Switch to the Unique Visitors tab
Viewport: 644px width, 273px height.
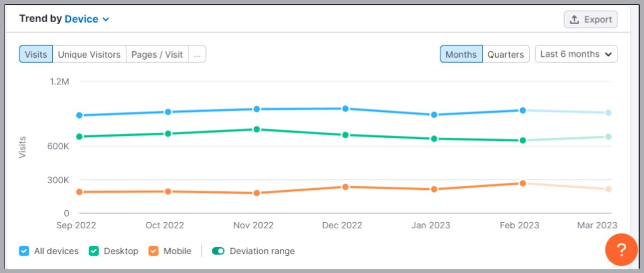89,54
